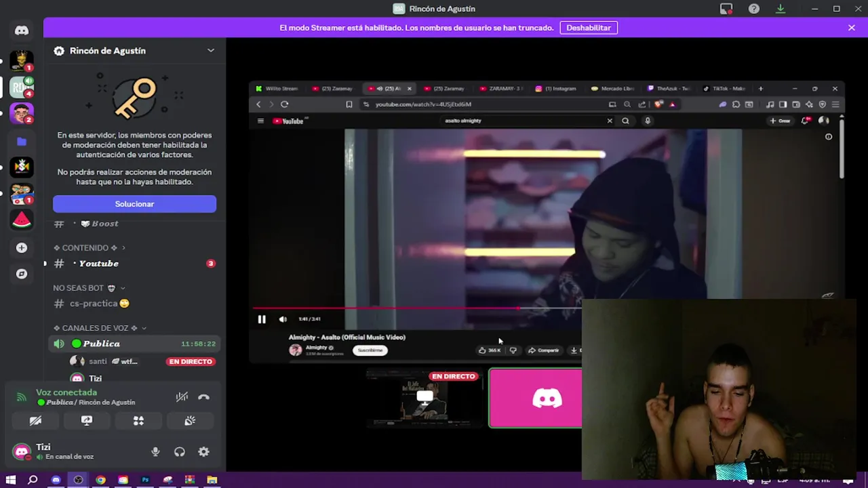Switch to the Mercado Libre tab
This screenshot has height=488, width=868.
click(613, 89)
